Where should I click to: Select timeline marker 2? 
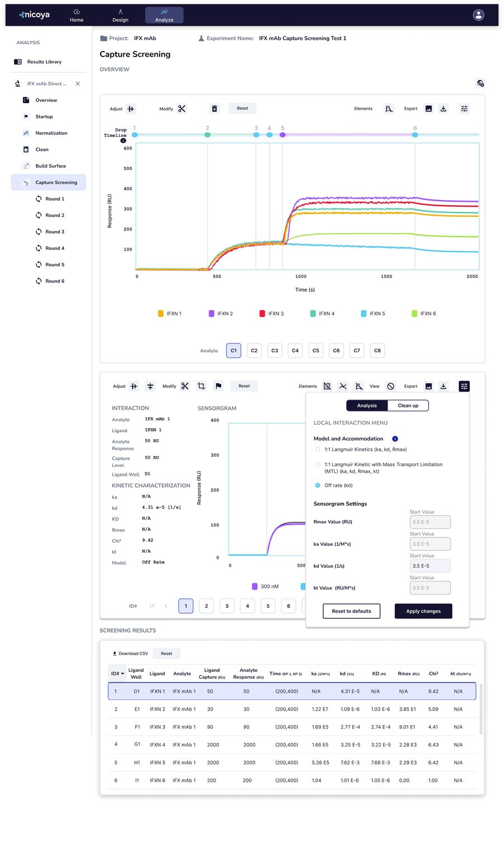click(207, 135)
